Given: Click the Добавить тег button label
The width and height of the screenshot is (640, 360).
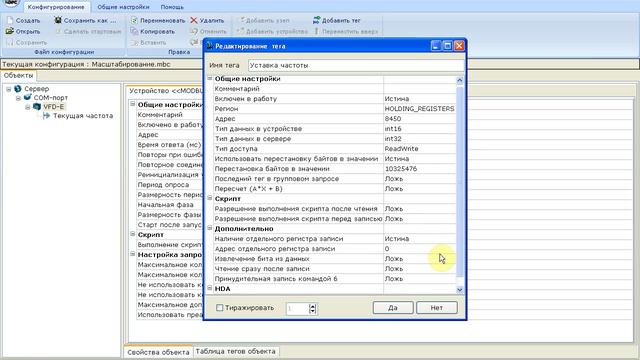Looking at the screenshot, I should (341, 20).
